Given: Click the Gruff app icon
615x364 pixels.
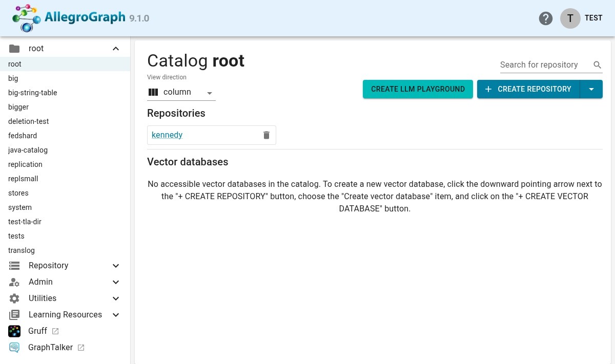Looking at the screenshot, I should [14, 331].
